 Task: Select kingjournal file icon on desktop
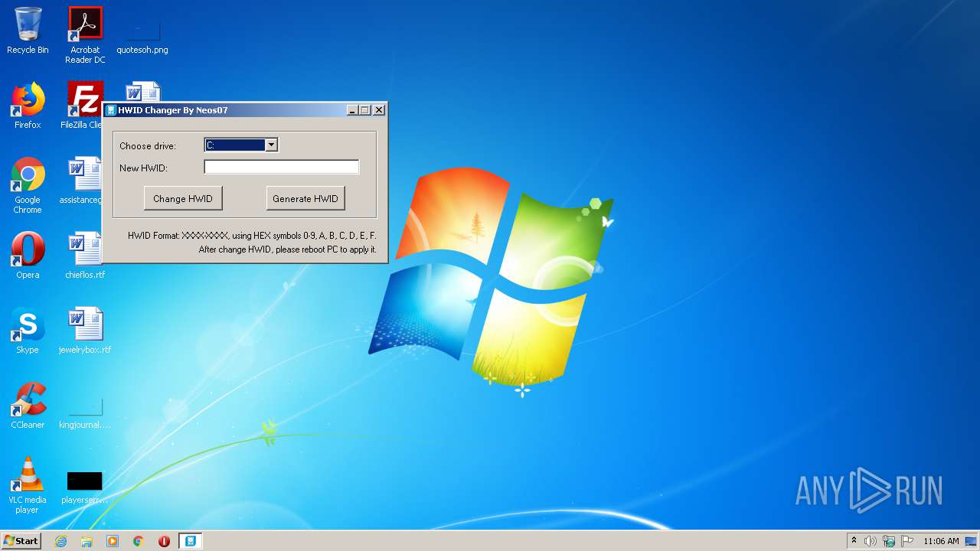pos(85,413)
